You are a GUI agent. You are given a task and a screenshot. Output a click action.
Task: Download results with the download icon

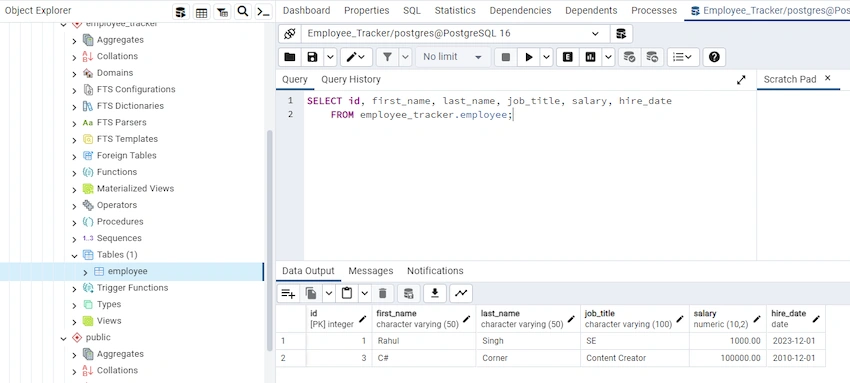pos(435,294)
